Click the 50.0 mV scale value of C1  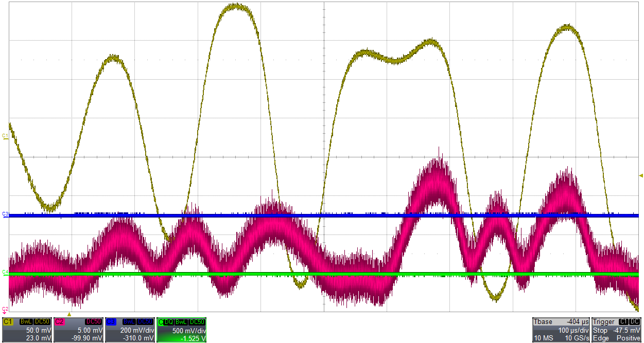pyautogui.click(x=39, y=330)
